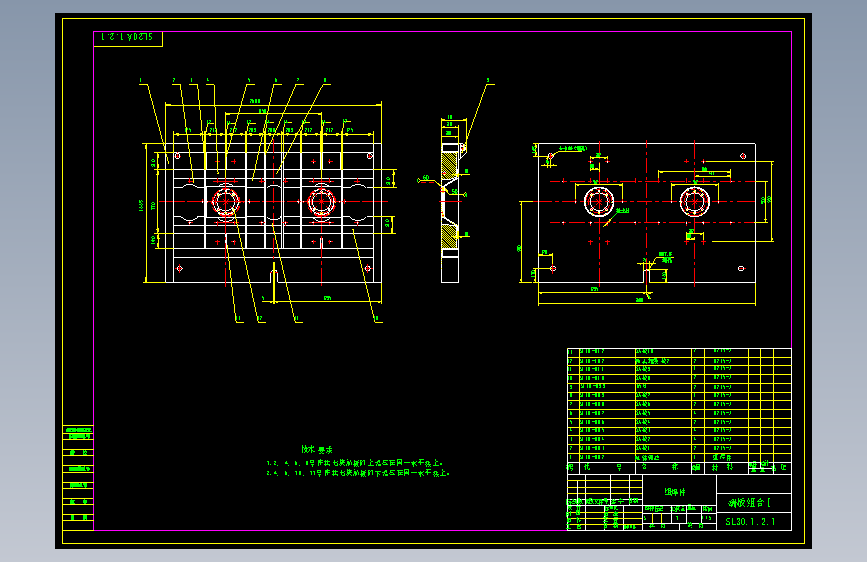Screen dimensions: 867x562
Task: Click the 组焊件 label in the title block
Action: (675, 492)
